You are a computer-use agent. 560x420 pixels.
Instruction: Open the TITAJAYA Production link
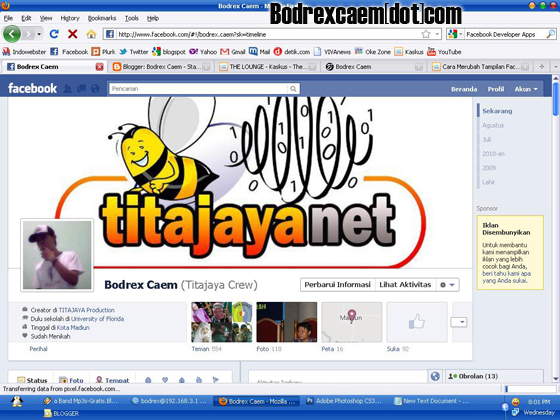[x=87, y=310]
